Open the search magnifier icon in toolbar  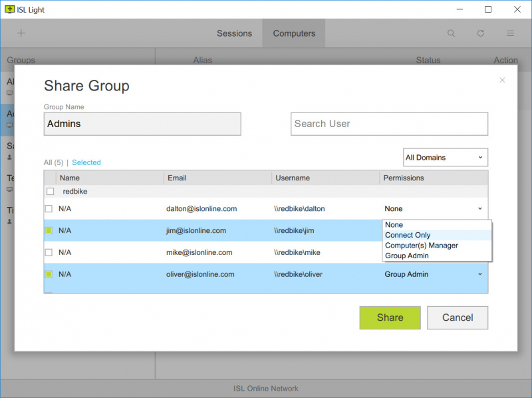pos(451,33)
